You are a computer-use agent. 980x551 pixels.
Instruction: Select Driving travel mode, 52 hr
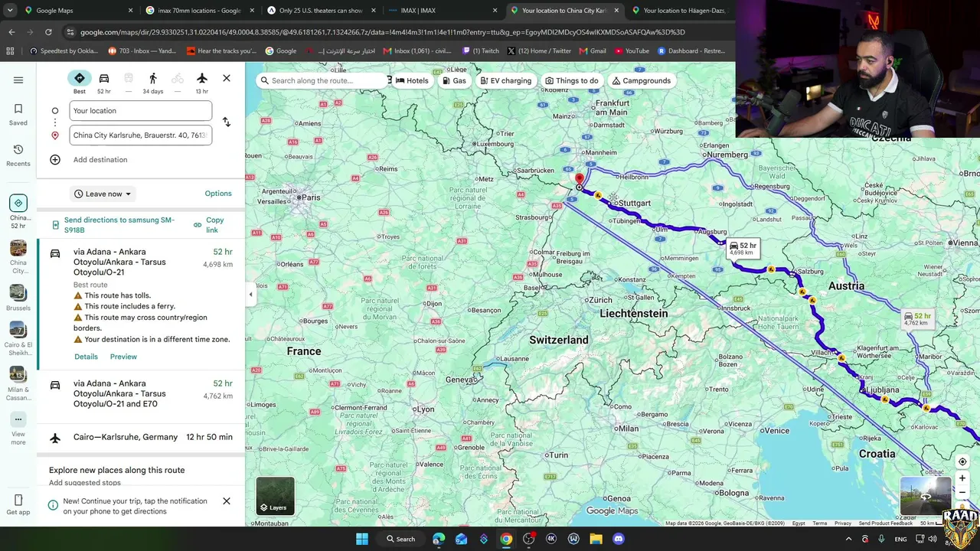pos(104,82)
